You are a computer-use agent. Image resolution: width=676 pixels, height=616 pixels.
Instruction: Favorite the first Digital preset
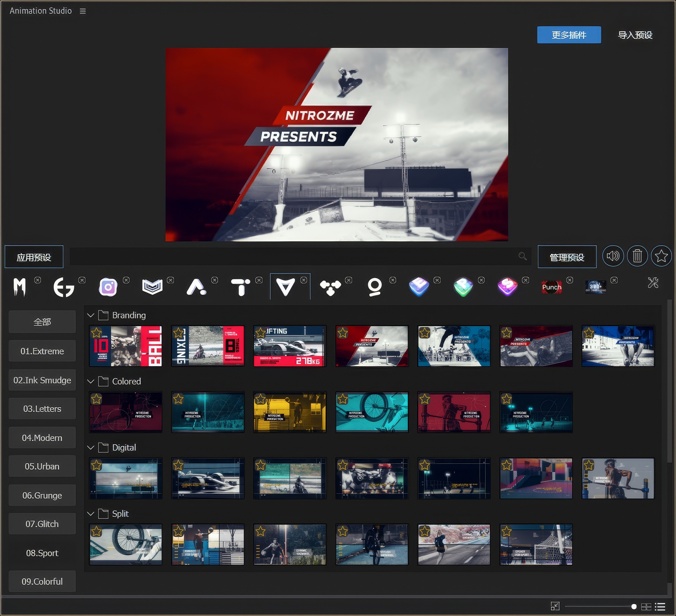(x=96, y=465)
